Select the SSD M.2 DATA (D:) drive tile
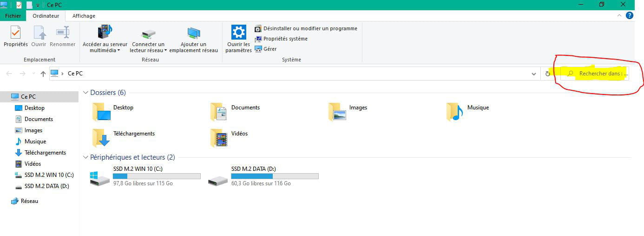Viewport: 644px width, 236px height. click(263, 176)
